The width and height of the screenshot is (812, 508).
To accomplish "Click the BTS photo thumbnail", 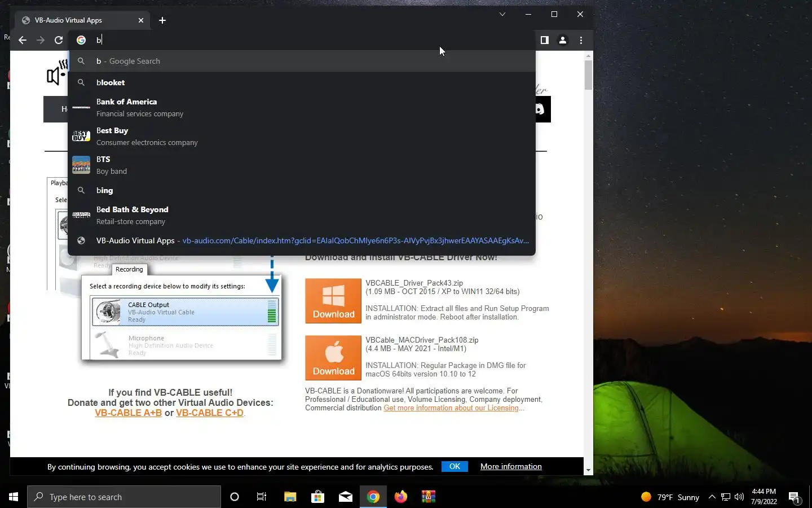I will pos(81,165).
